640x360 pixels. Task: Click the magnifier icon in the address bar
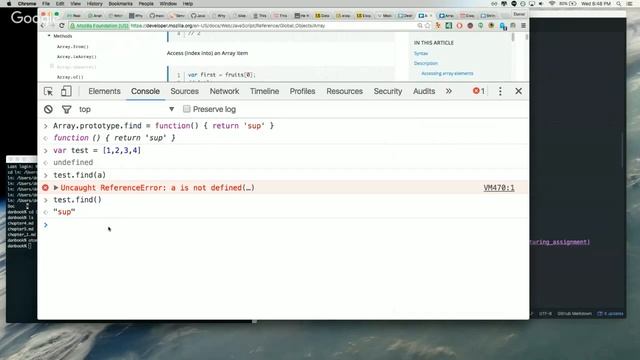coord(420,26)
